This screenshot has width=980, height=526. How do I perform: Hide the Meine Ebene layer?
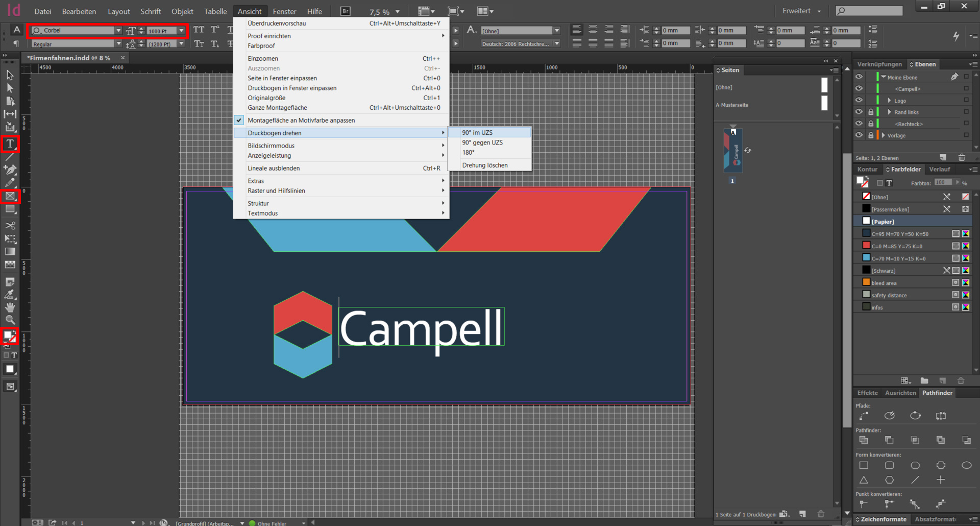[x=859, y=77]
